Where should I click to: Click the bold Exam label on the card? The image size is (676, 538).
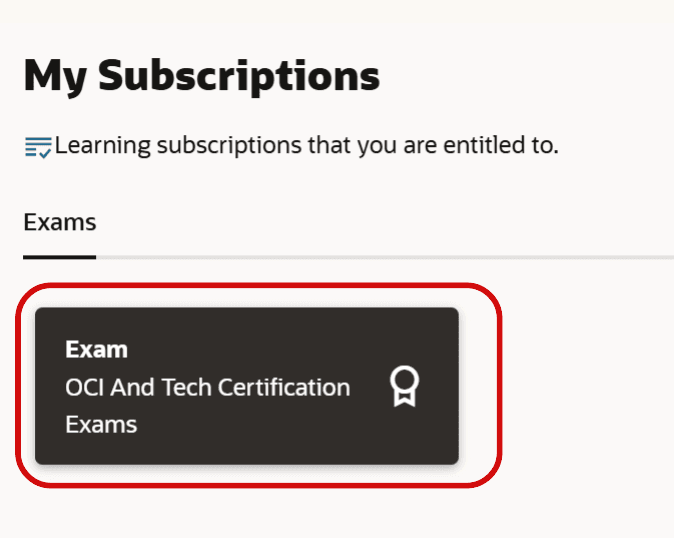pyautogui.click(x=96, y=350)
